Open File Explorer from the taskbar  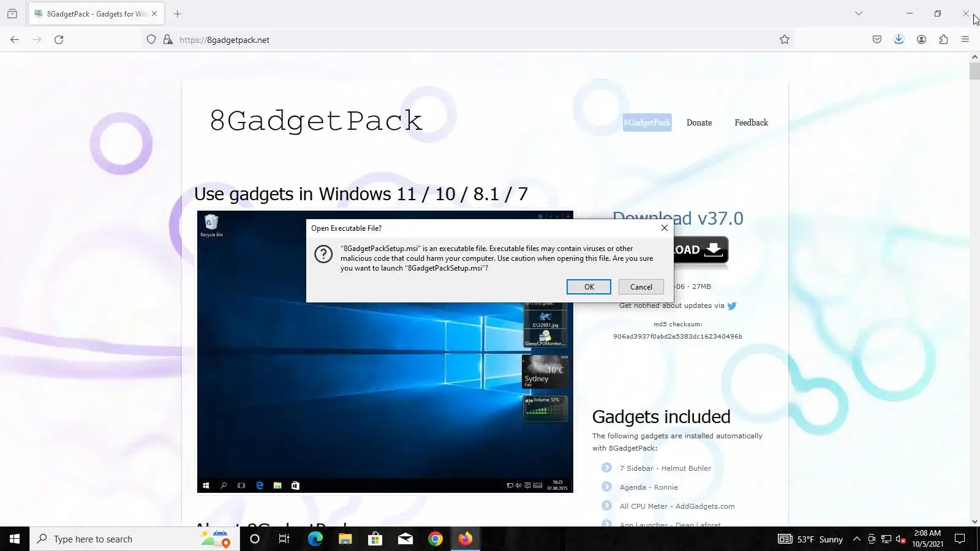pyautogui.click(x=345, y=539)
